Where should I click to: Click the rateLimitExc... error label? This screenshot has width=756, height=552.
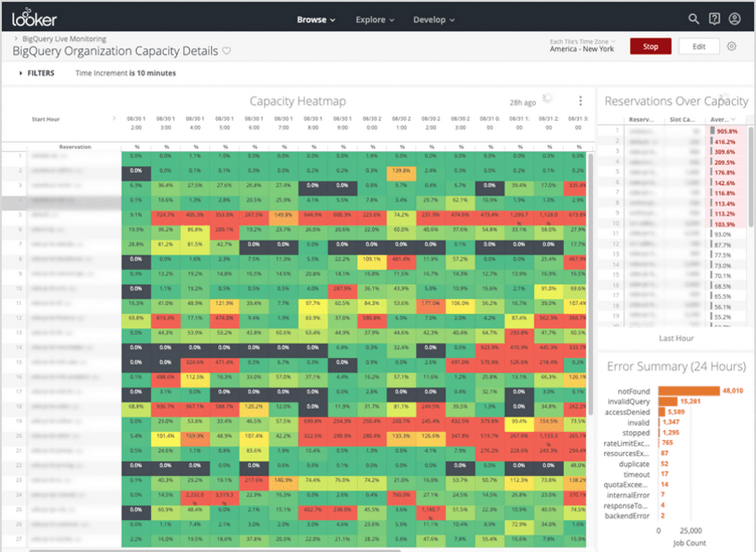click(x=627, y=444)
